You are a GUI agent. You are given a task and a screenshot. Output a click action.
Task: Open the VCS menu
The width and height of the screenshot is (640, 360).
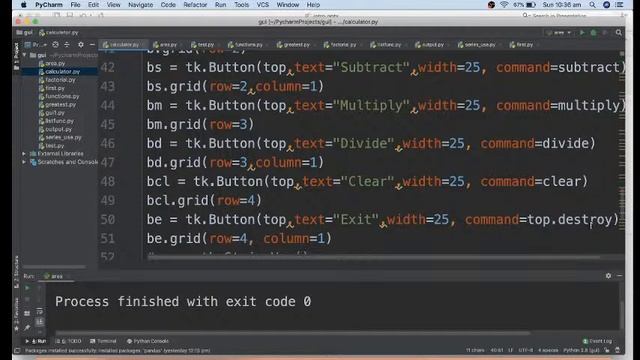[x=262, y=5]
